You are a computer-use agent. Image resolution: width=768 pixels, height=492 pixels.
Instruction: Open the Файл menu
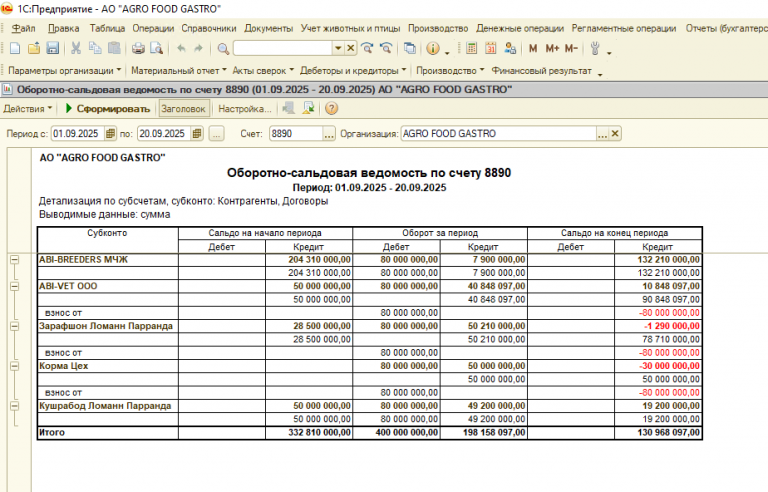point(24,28)
